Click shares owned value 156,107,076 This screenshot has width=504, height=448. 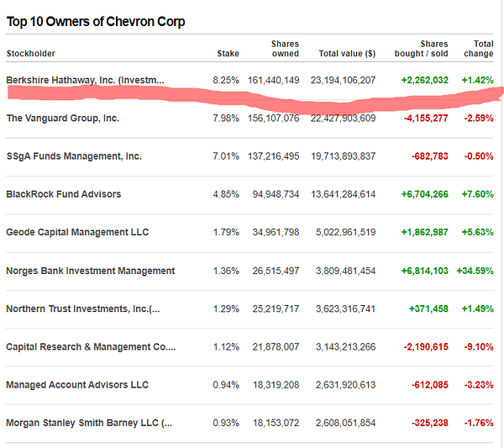click(x=274, y=118)
